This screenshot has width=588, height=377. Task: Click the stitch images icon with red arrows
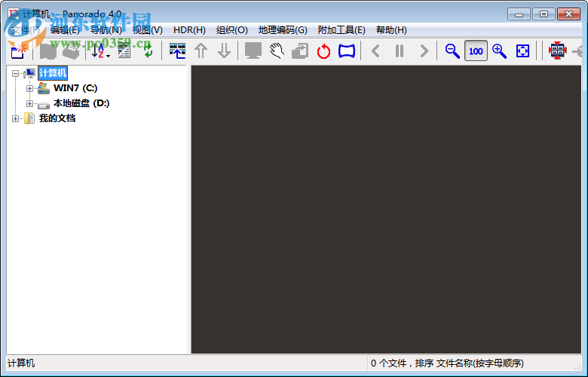[557, 51]
